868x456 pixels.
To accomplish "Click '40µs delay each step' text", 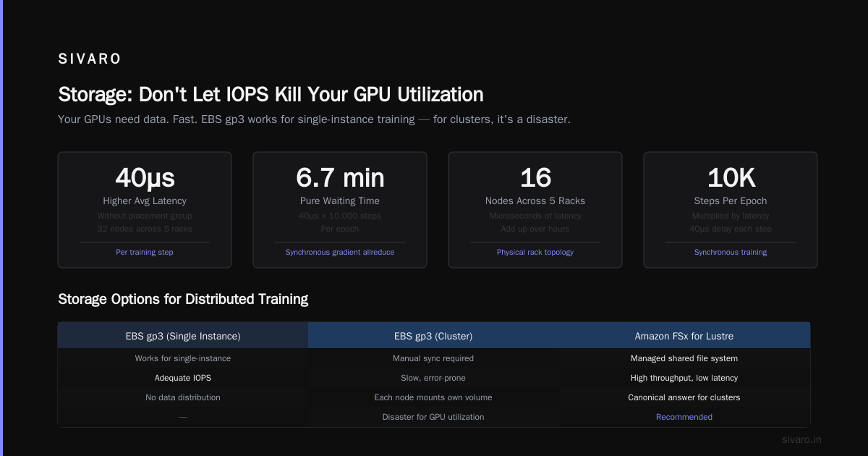I will click(731, 229).
